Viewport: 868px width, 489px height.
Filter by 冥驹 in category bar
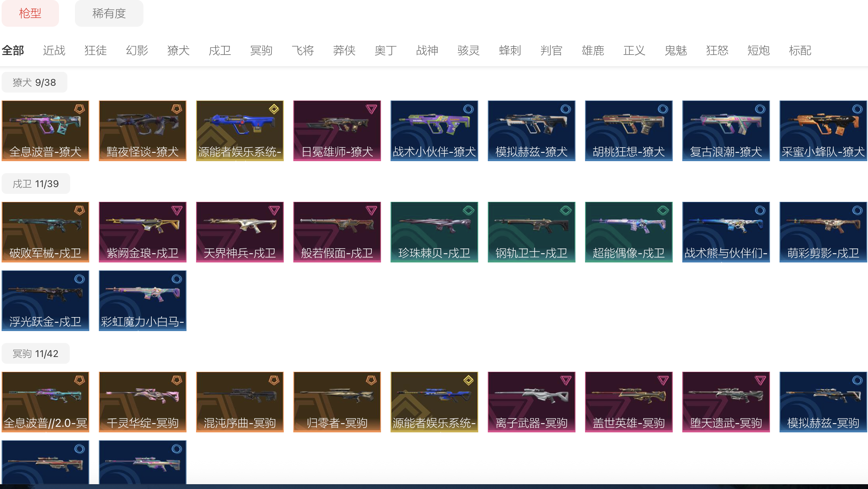261,51
